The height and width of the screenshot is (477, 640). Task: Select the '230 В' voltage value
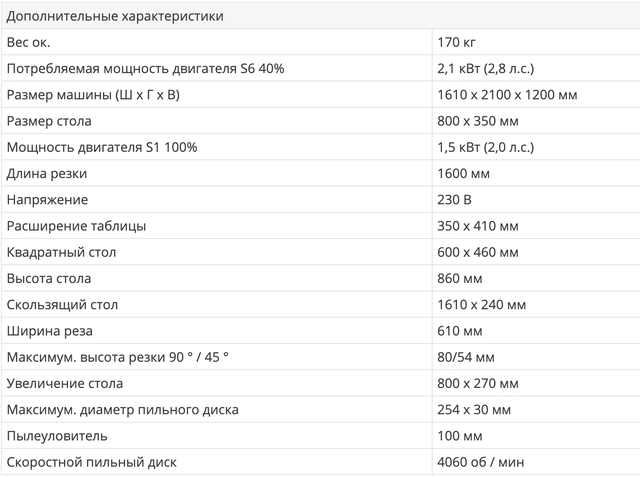(455, 200)
